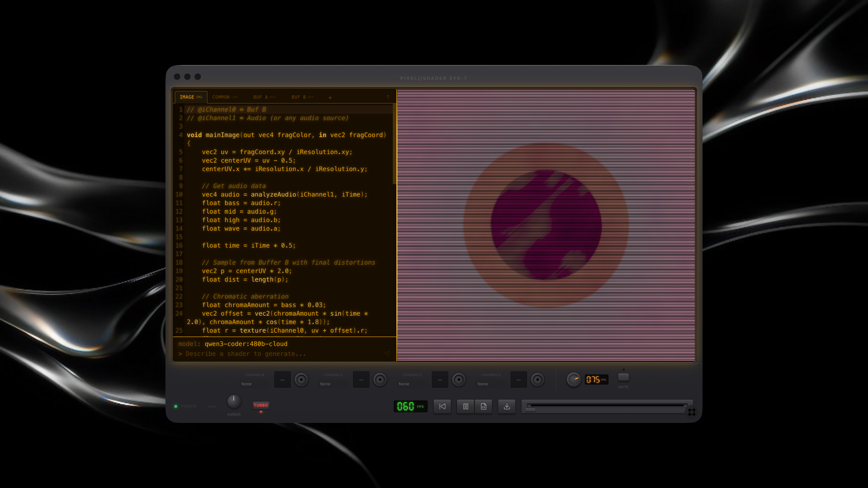Toggle the MUTE button
The height and width of the screenshot is (488, 868).
point(623,377)
